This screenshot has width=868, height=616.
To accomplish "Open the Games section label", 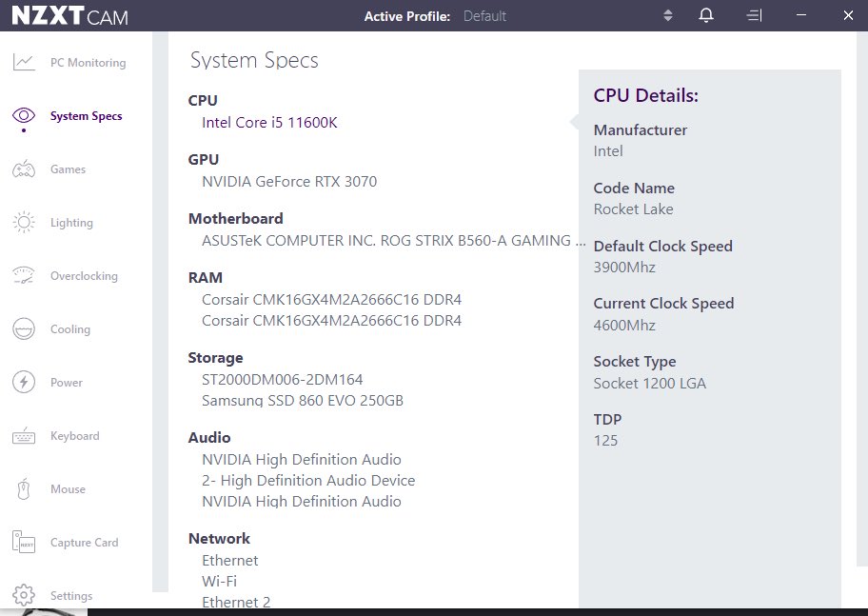I will (x=69, y=169).
